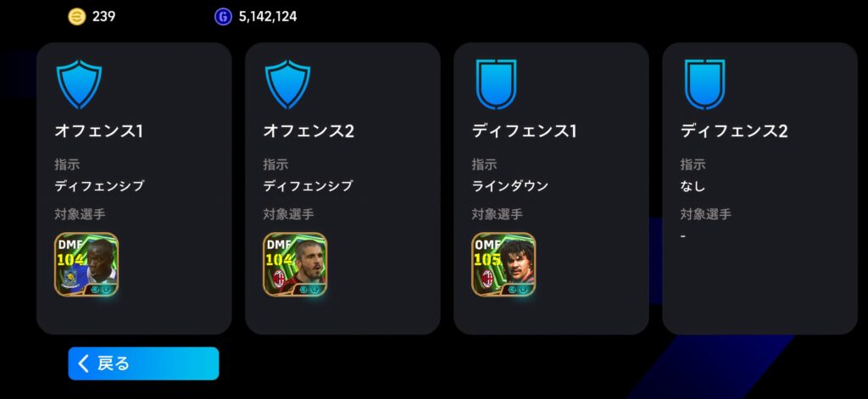The width and height of the screenshot is (868, 399).
Task: Select the DMF 104 AC Milan player card
Action: tap(295, 264)
